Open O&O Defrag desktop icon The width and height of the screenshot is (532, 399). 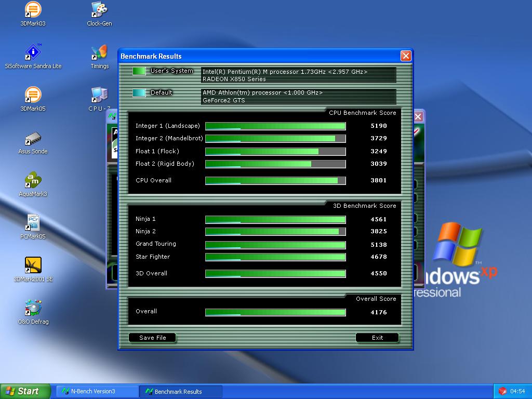(33, 309)
